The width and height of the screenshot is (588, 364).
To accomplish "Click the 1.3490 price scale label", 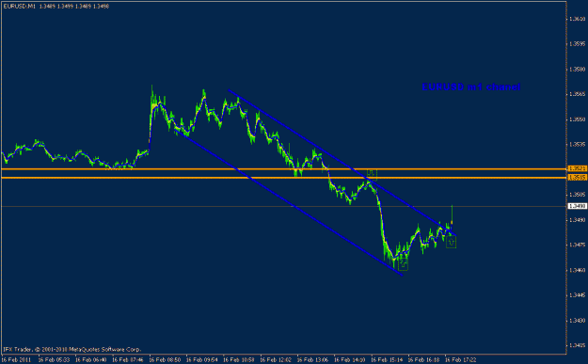I will coord(578,220).
